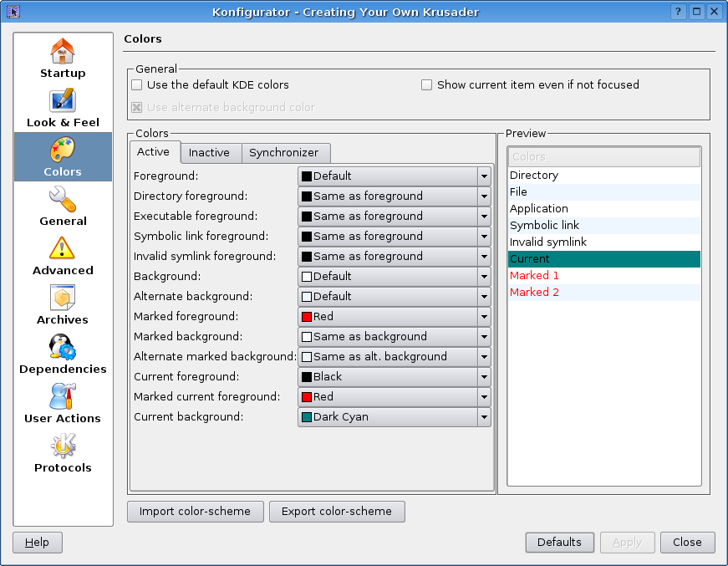This screenshot has height=566, width=728.
Task: Open the Current background Dark Cyan dropdown
Action: (x=394, y=417)
